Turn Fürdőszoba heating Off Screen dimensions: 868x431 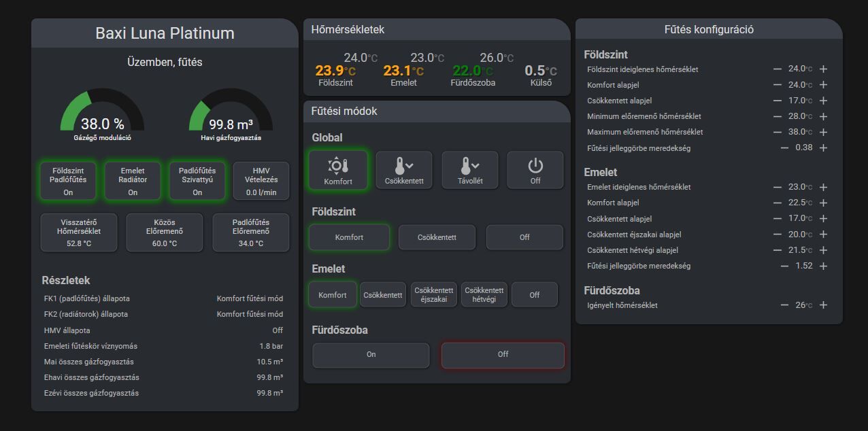pos(503,355)
